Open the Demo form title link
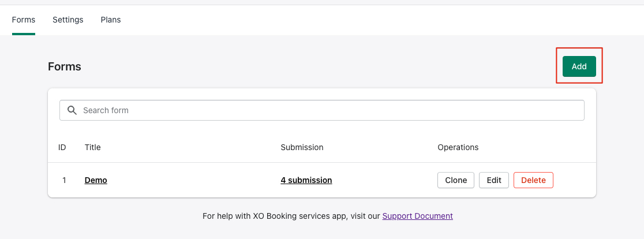The image size is (644, 239). 96,180
